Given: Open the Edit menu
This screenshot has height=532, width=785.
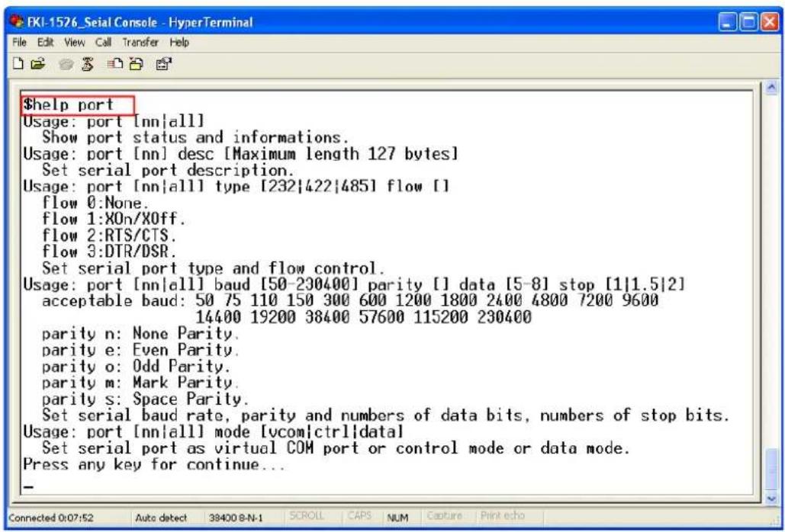Looking at the screenshot, I should (x=45, y=43).
